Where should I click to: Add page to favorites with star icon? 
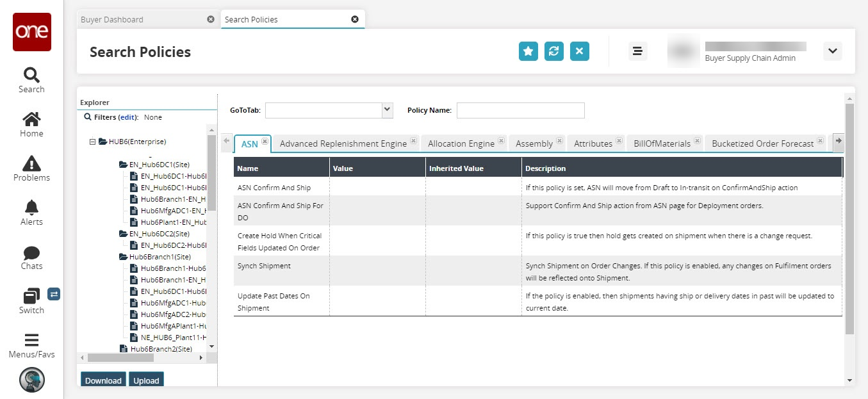coord(528,51)
